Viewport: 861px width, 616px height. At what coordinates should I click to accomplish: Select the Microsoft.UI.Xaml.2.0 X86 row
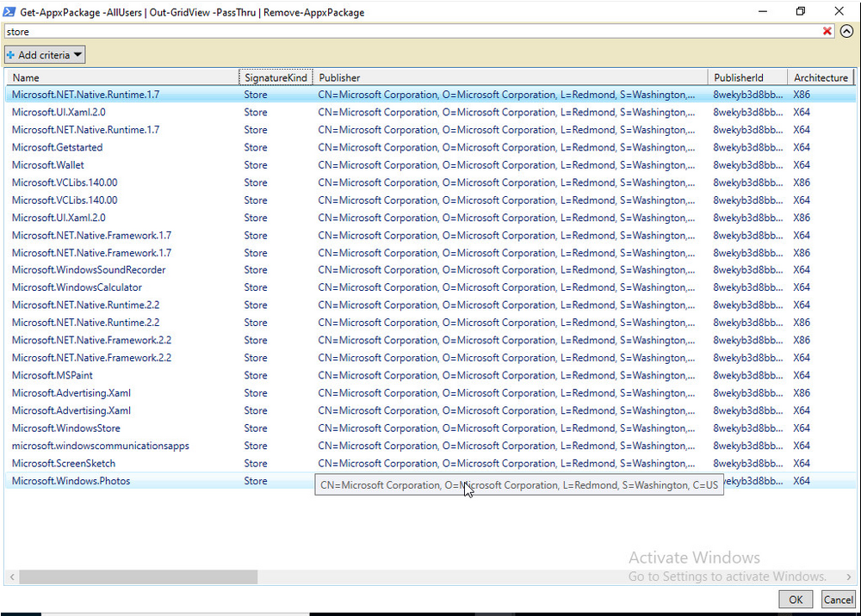point(430,217)
